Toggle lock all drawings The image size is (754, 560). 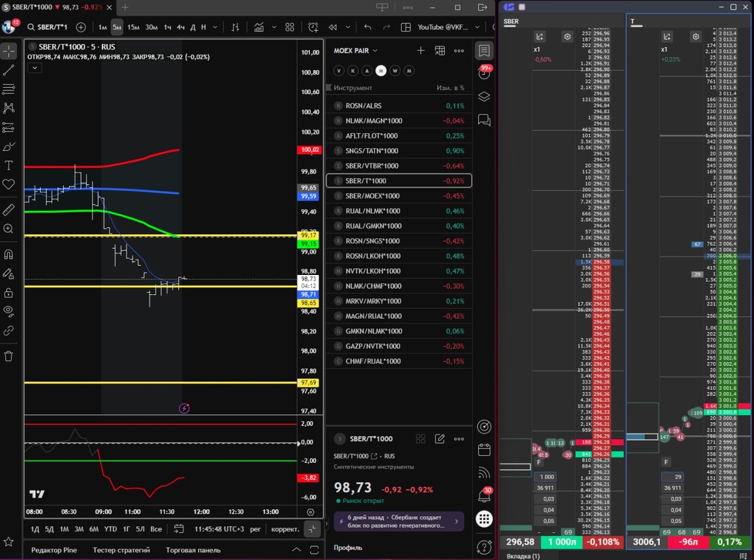(x=9, y=293)
